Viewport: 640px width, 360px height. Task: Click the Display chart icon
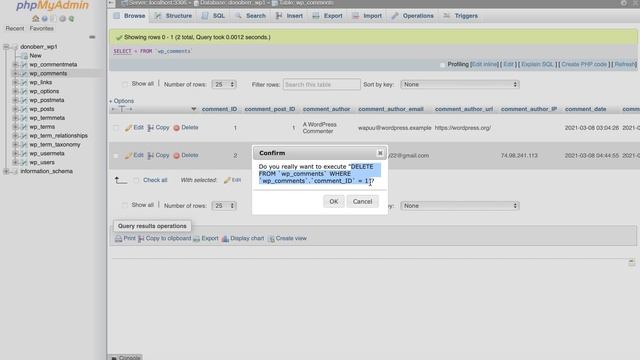[x=225, y=239]
